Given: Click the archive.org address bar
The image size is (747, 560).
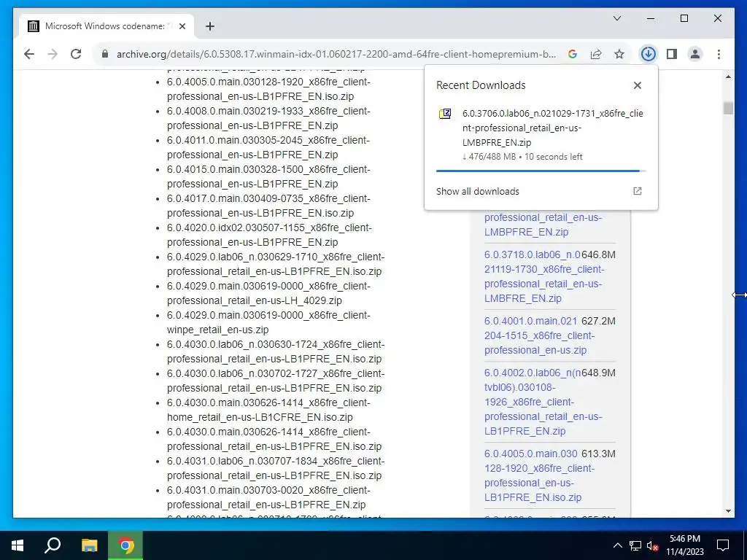Looking at the screenshot, I should [x=336, y=54].
